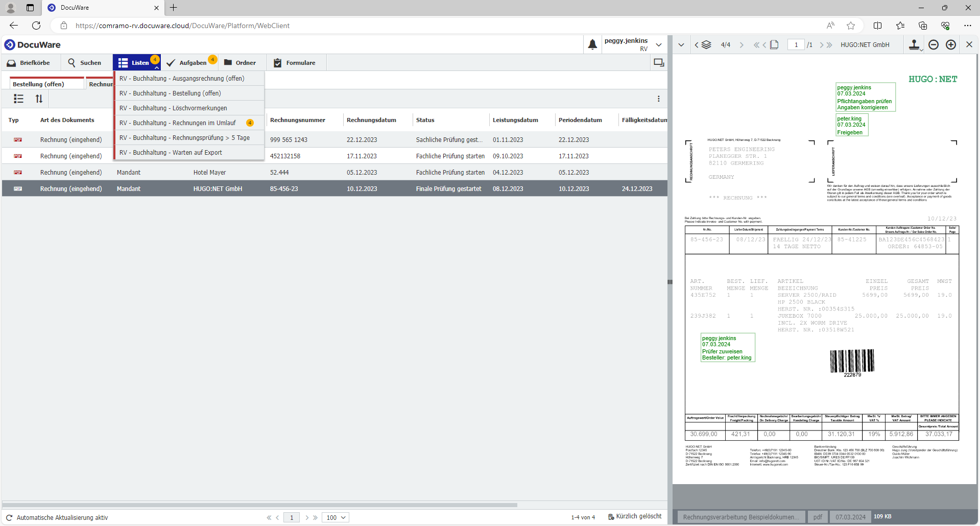Select Hotel Mayer cell
The image size is (980, 526).
click(x=209, y=173)
